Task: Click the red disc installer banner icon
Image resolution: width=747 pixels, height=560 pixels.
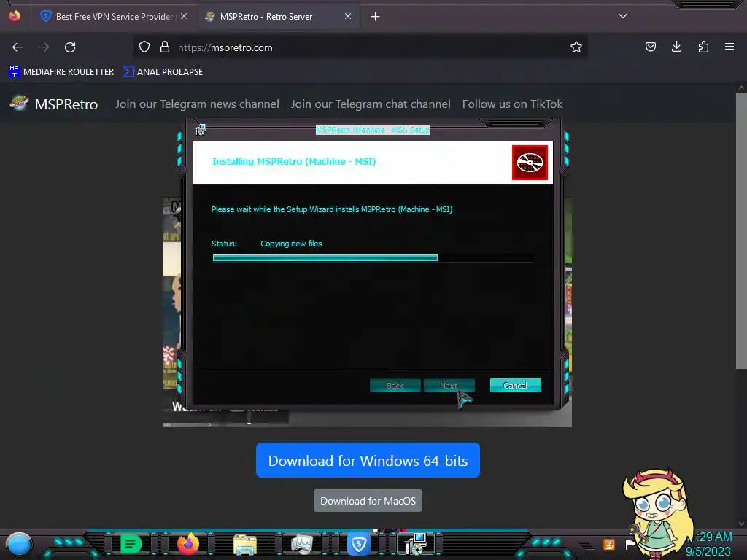Action: tap(530, 163)
